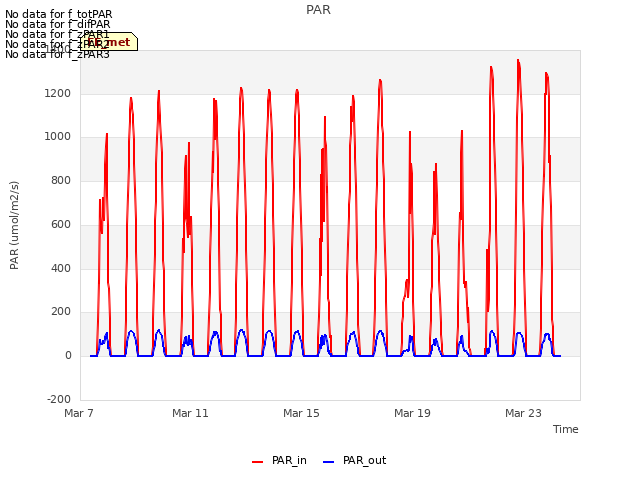This screenshot has height=480, width=640.
Task: Click the Mar 19 x-axis tick label
Action: coord(412,413)
